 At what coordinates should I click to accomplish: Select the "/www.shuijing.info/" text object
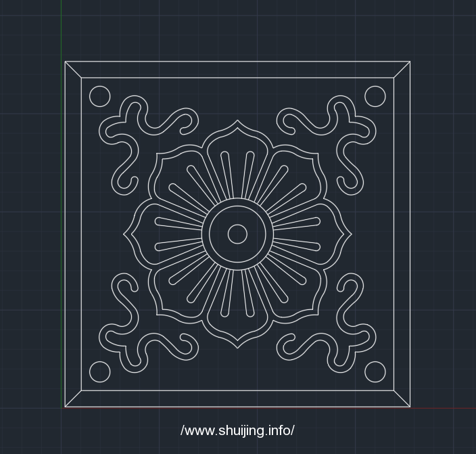click(237, 430)
